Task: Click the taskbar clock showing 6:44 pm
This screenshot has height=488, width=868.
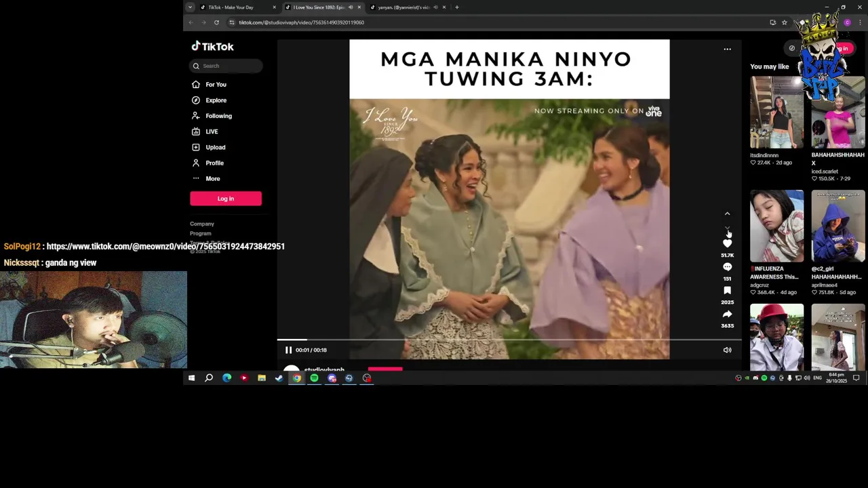Action: coord(837,378)
